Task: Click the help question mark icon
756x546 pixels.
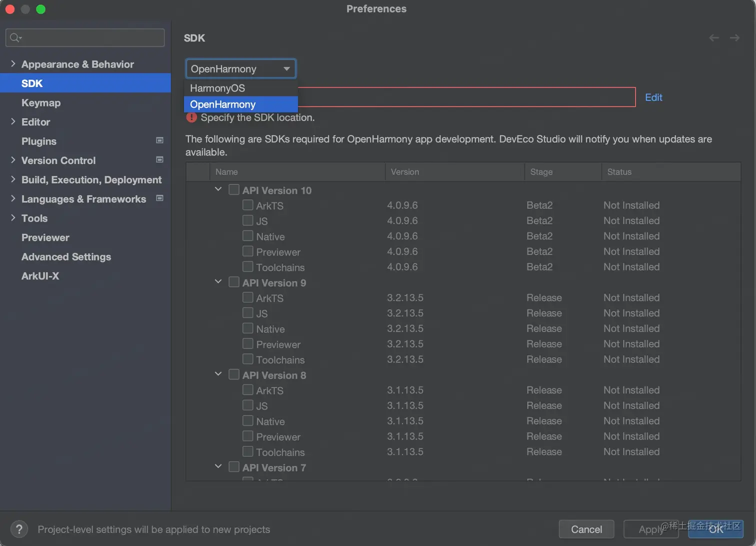Action: tap(19, 529)
